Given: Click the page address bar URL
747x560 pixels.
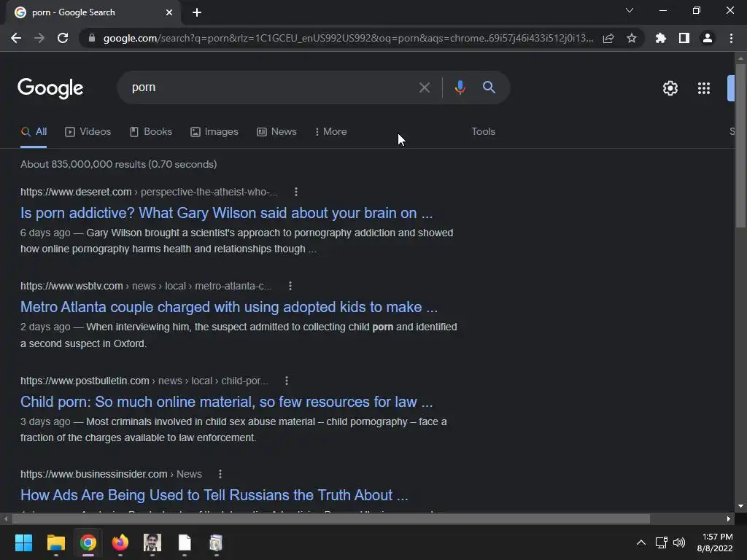Looking at the screenshot, I should click(348, 38).
